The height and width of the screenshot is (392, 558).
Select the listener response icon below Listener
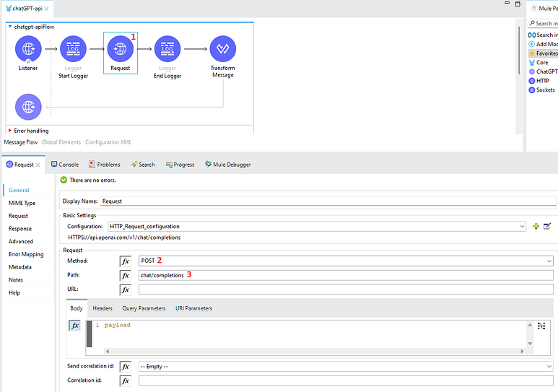click(x=28, y=107)
